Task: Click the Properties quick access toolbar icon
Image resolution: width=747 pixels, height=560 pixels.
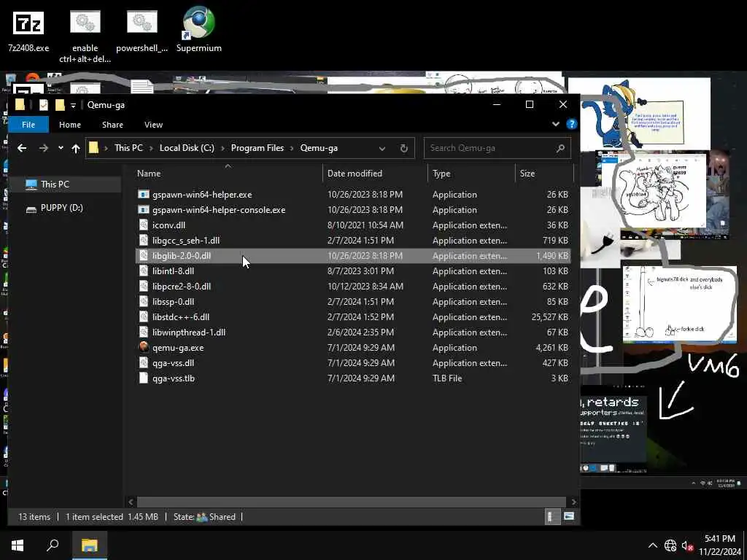Action: (x=43, y=105)
